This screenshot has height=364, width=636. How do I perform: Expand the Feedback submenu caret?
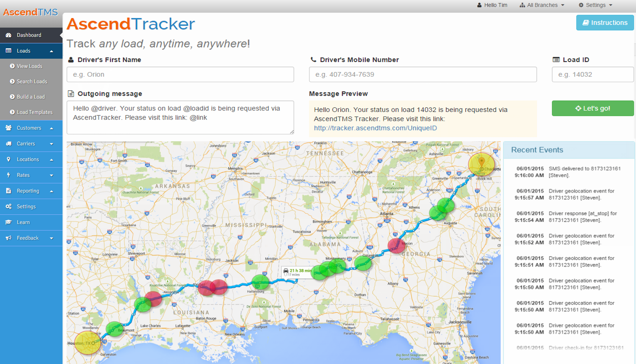pos(51,238)
